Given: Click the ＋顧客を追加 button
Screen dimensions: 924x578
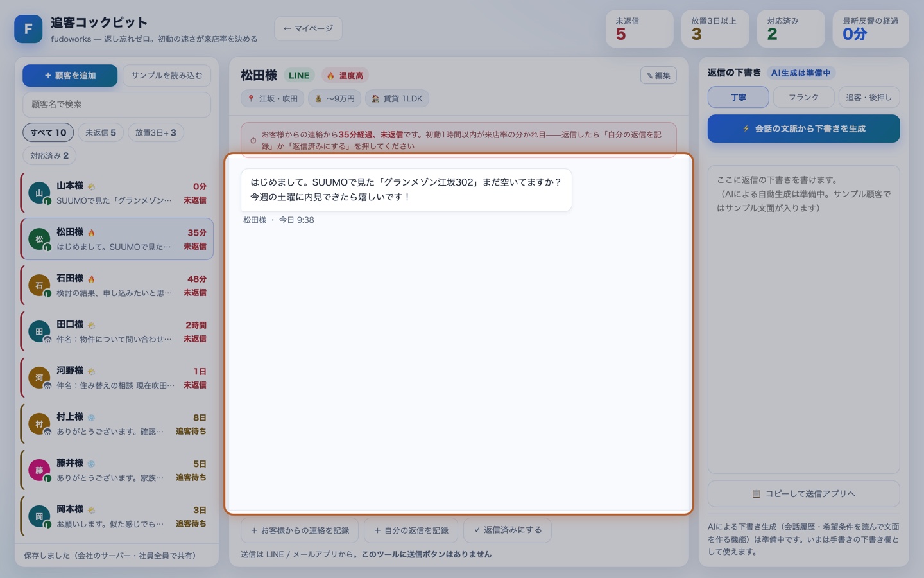Looking at the screenshot, I should pyautogui.click(x=70, y=75).
